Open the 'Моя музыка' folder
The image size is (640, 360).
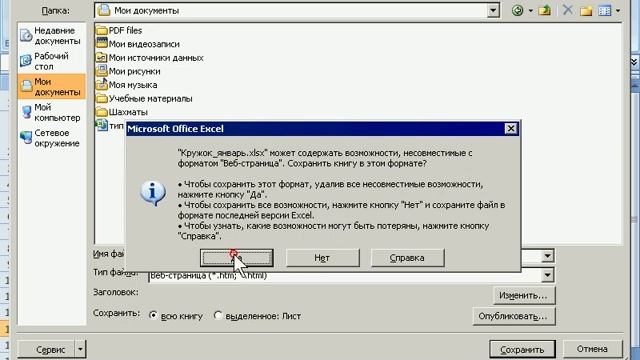point(127,85)
